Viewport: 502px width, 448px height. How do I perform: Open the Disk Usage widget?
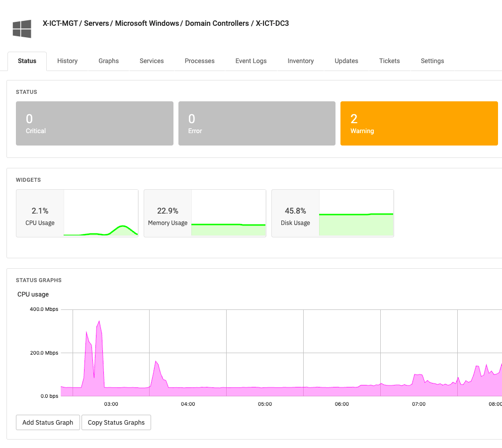click(333, 213)
